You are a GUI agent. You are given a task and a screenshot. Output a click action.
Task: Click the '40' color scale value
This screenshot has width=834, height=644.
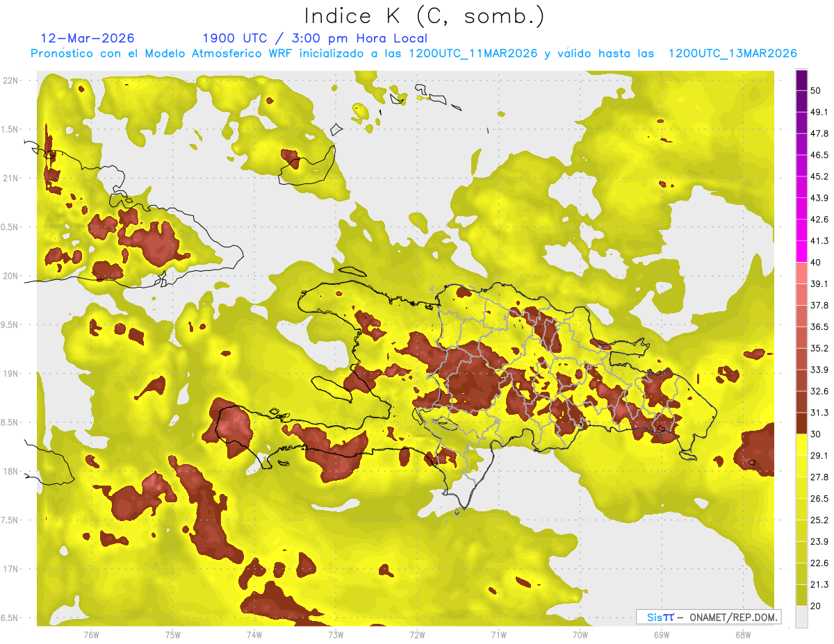point(816,263)
